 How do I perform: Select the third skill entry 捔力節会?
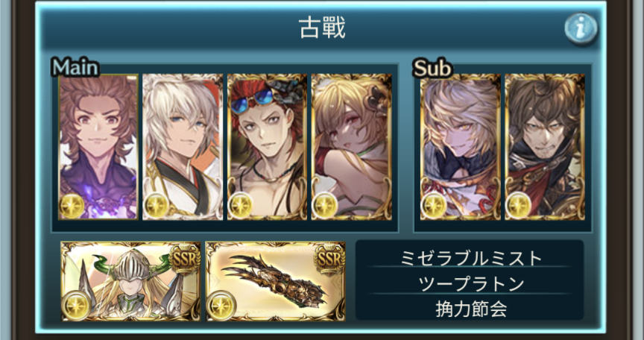[x=470, y=309]
